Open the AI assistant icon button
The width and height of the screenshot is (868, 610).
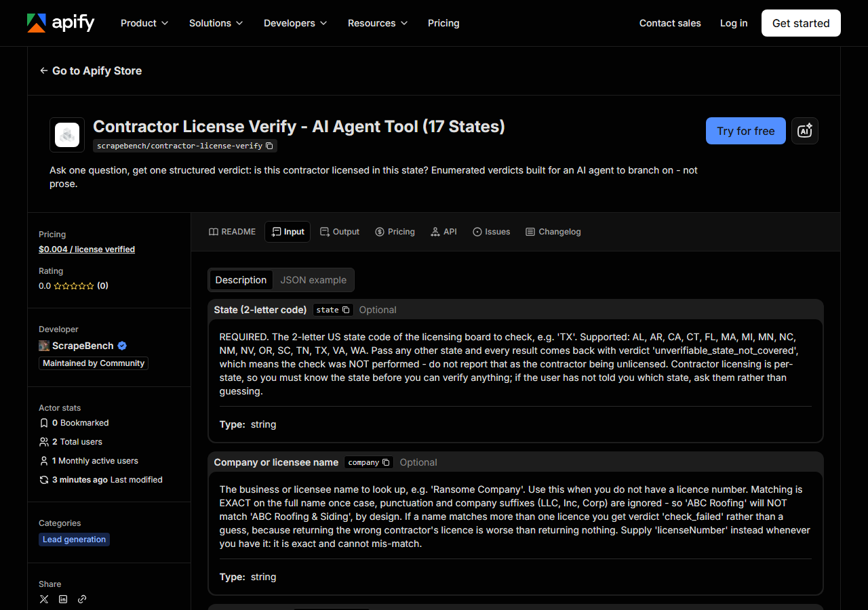point(805,131)
